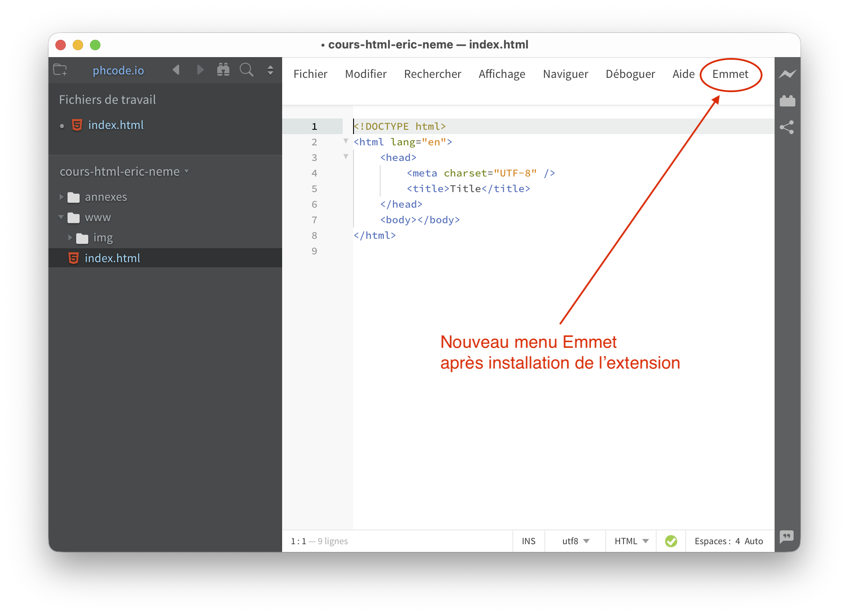Click the split view arrows icon

(270, 70)
